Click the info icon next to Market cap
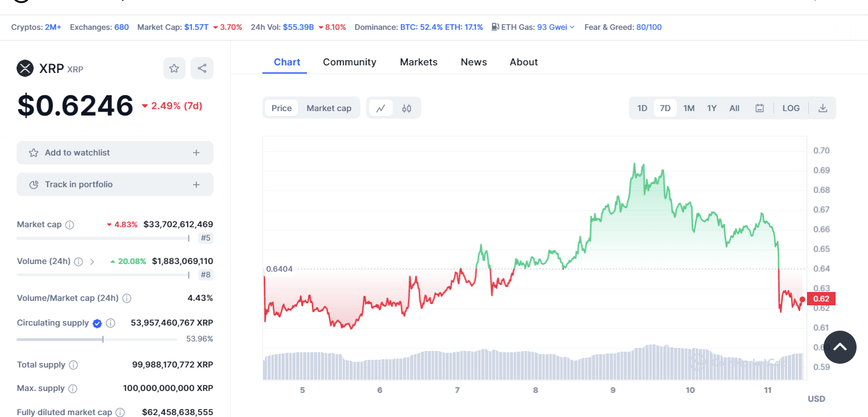The width and height of the screenshot is (868, 417). 70,225
